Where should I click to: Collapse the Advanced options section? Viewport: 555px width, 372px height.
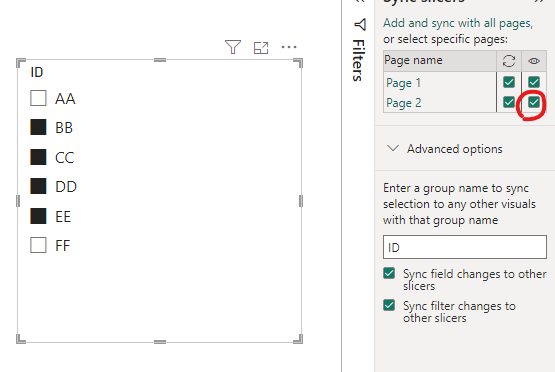click(393, 148)
